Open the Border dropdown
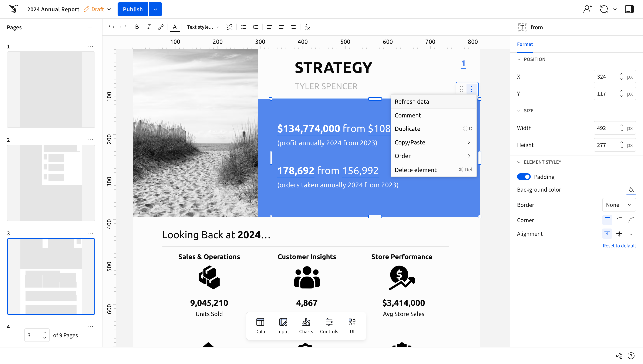This screenshot has width=643, height=364. pyautogui.click(x=619, y=205)
